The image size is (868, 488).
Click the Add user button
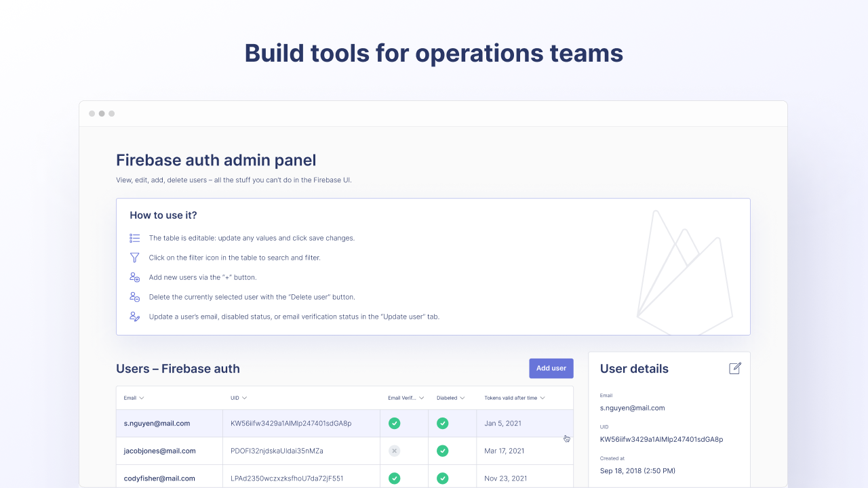pyautogui.click(x=551, y=368)
